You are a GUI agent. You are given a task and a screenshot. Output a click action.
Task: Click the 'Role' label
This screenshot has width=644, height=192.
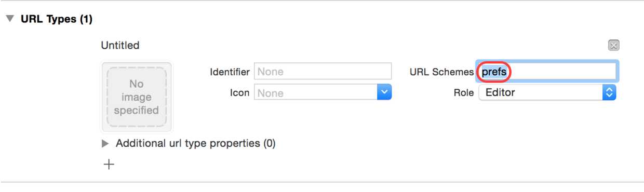[x=463, y=93]
